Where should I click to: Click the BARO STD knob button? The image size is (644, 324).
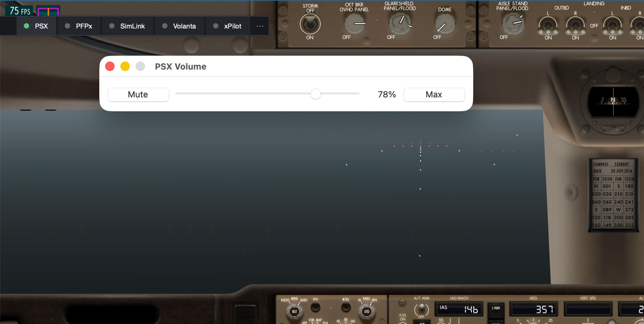pyautogui.click(x=367, y=311)
